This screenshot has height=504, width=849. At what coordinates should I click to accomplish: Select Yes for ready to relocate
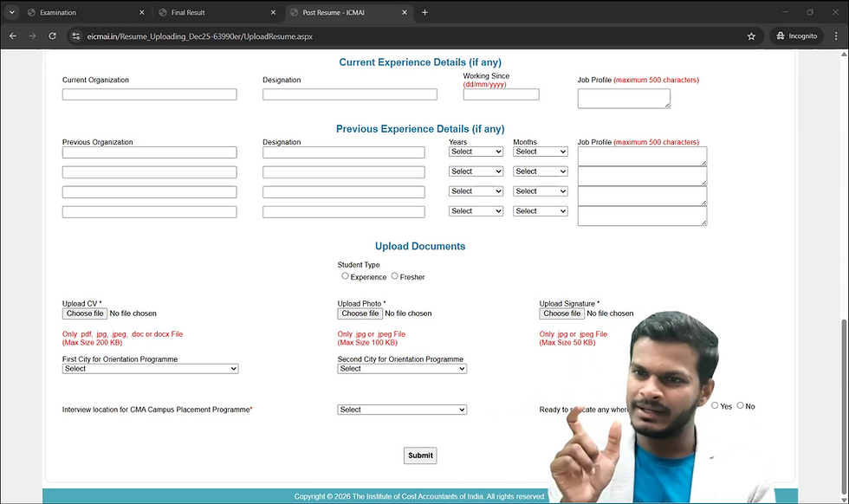pyautogui.click(x=715, y=405)
